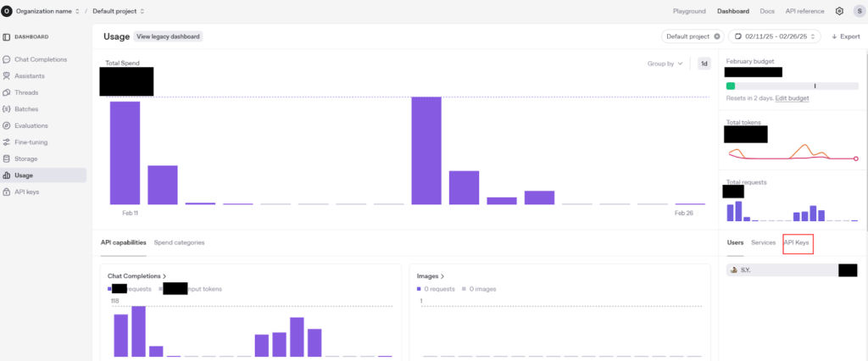Viewport: 868px width, 361px height.
Task: Select the Threads icon in sidebar
Action: click(x=7, y=92)
